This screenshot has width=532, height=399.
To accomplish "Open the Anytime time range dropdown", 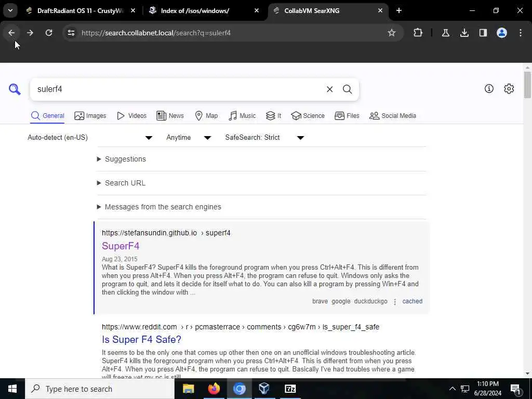I will [x=189, y=137].
